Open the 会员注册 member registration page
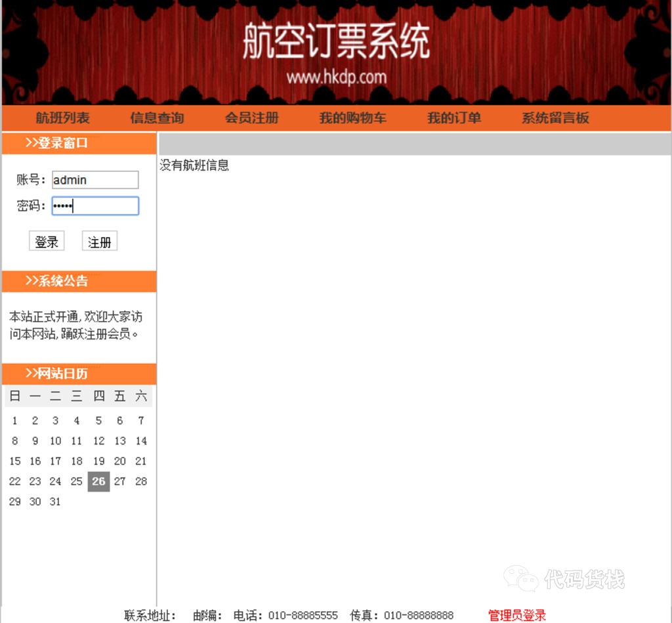Screen dimensions: 672x623 253,118
